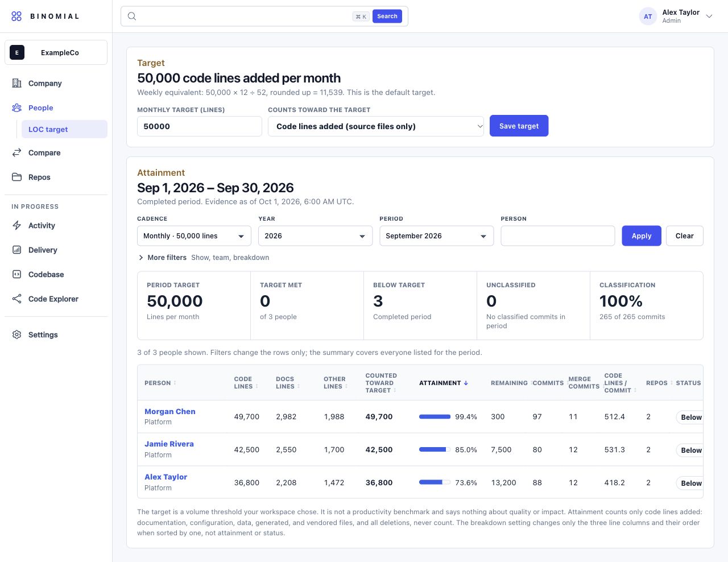Click Jamie Rivera's attainment progress bar
The image size is (728, 562).
(x=435, y=450)
